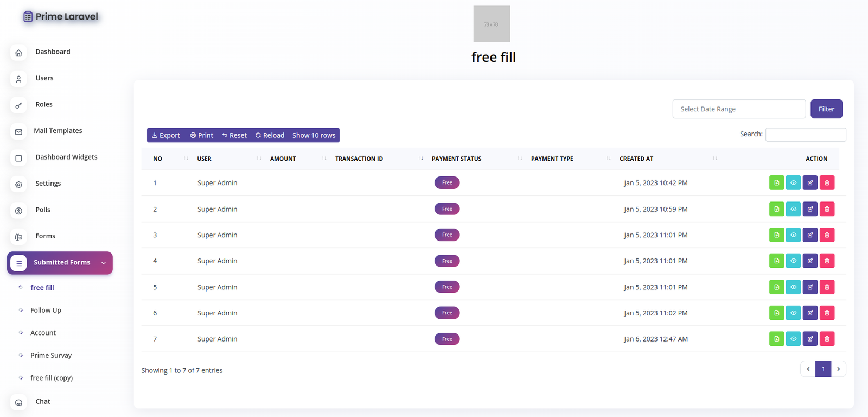Image resolution: width=868 pixels, height=417 pixels.
Task: Open the Follow Up submenu item
Action: coord(46,311)
